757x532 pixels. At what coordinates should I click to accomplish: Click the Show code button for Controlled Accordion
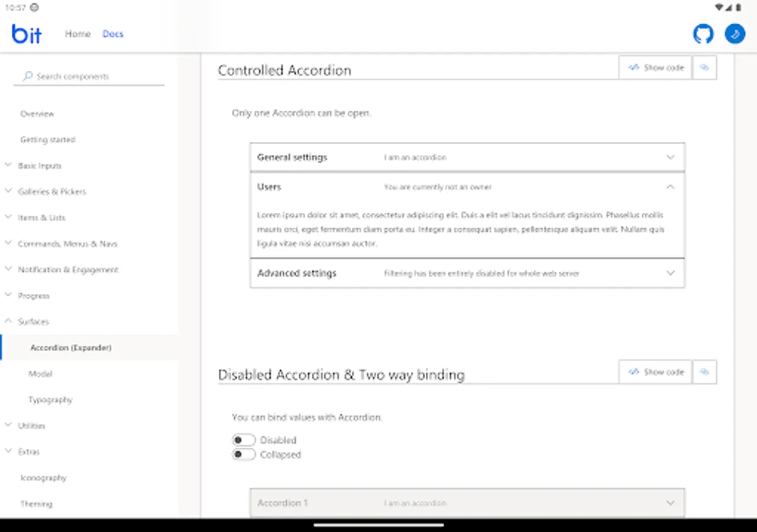tap(655, 67)
